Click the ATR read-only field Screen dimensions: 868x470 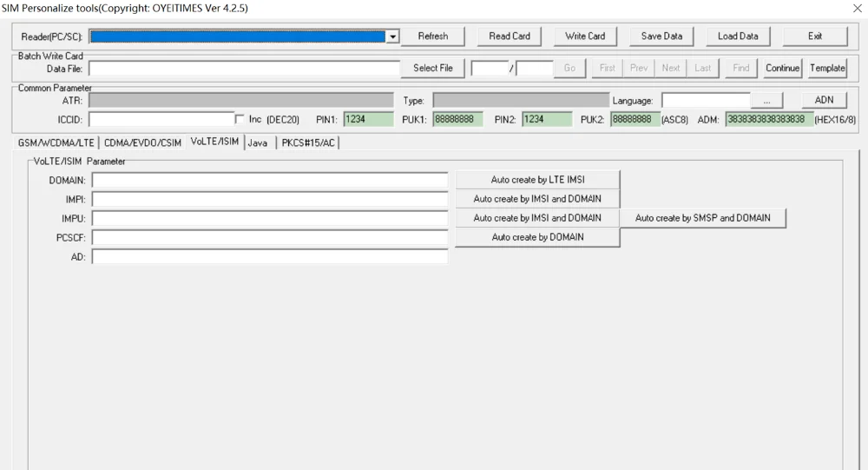tap(241, 100)
